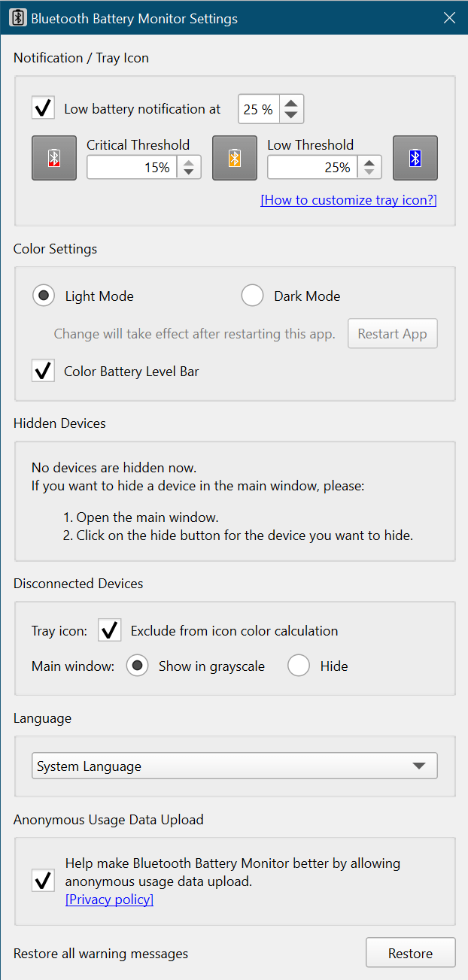Choose Show in grayscale option
The image size is (468, 980).
[137, 666]
